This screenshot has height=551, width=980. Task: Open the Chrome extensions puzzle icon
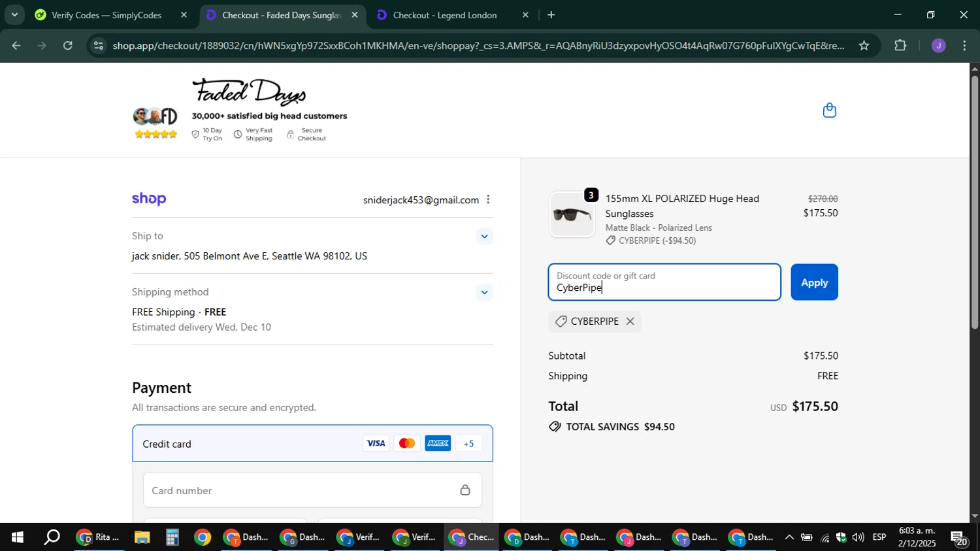[x=900, y=46]
